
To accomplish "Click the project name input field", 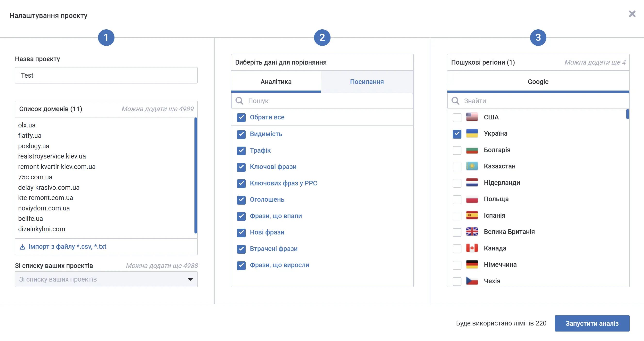I will click(106, 75).
